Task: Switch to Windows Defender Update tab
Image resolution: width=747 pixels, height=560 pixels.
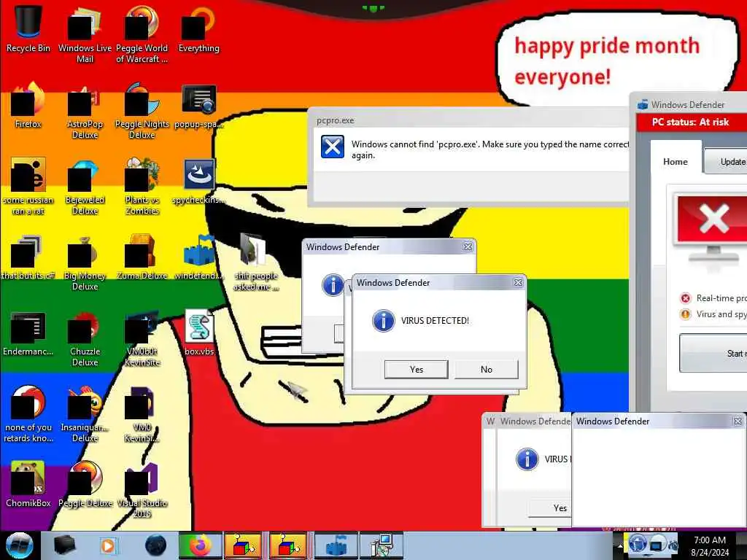Action: click(x=726, y=161)
